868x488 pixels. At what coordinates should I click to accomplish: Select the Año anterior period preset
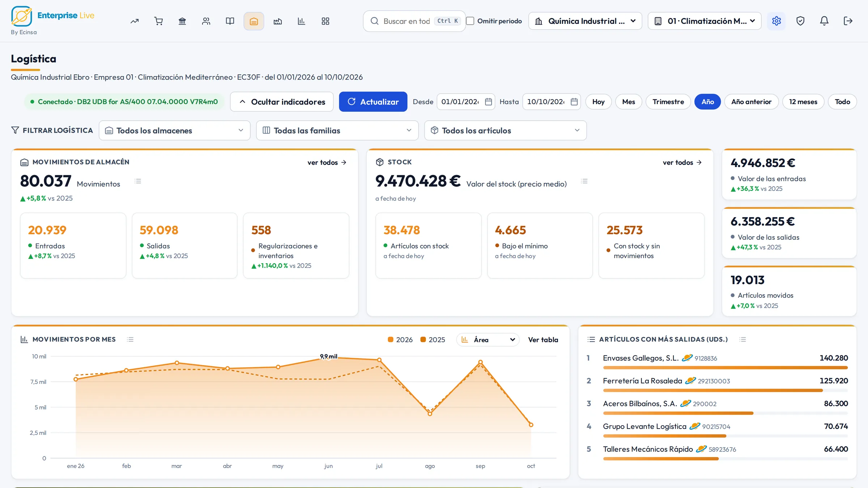click(752, 102)
